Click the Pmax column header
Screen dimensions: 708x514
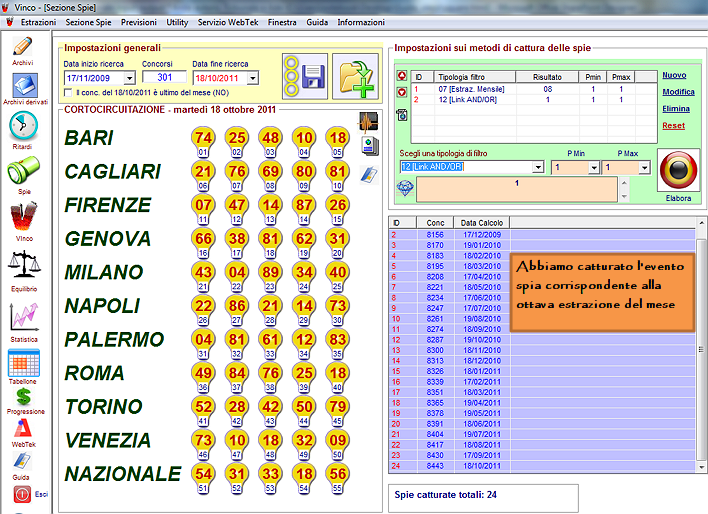tap(621, 77)
